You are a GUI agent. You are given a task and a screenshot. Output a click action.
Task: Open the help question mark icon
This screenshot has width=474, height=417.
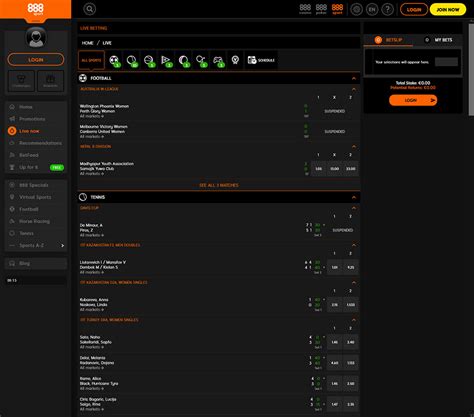[387, 9]
